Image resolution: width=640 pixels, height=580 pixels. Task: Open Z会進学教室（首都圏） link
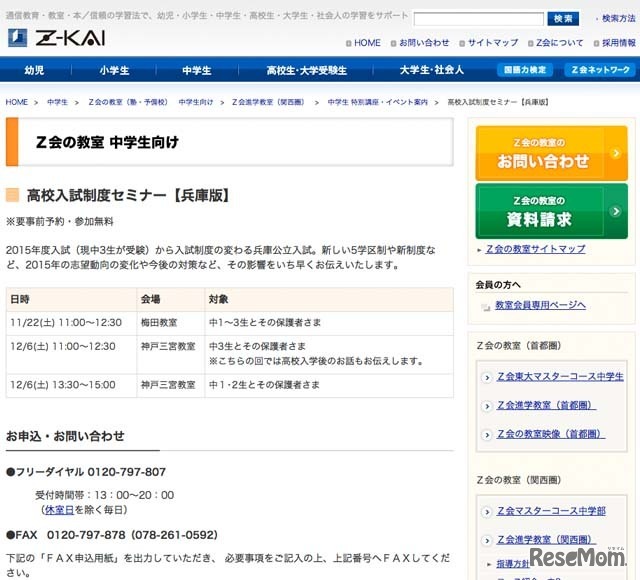[x=546, y=405]
